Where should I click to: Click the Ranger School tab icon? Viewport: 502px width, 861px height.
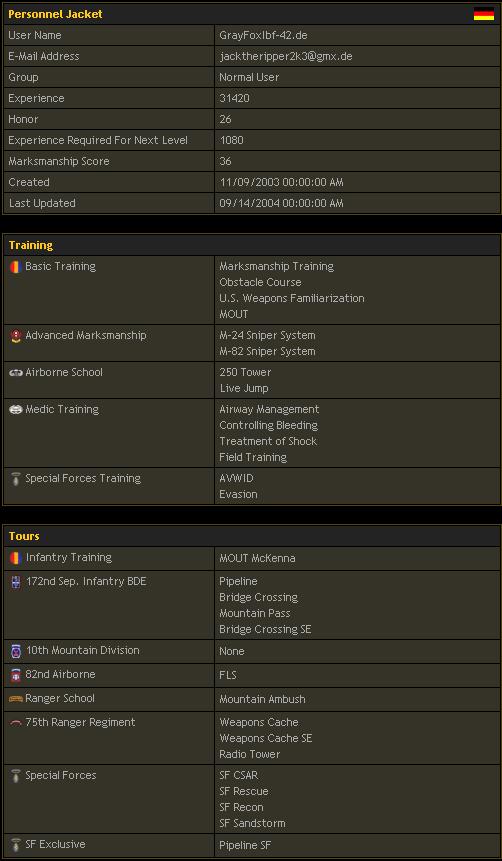[x=15, y=699]
